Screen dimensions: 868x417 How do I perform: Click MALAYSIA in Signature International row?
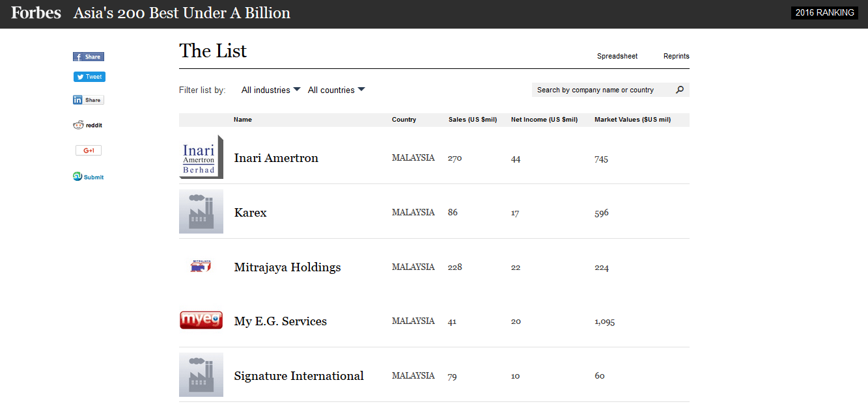413,375
